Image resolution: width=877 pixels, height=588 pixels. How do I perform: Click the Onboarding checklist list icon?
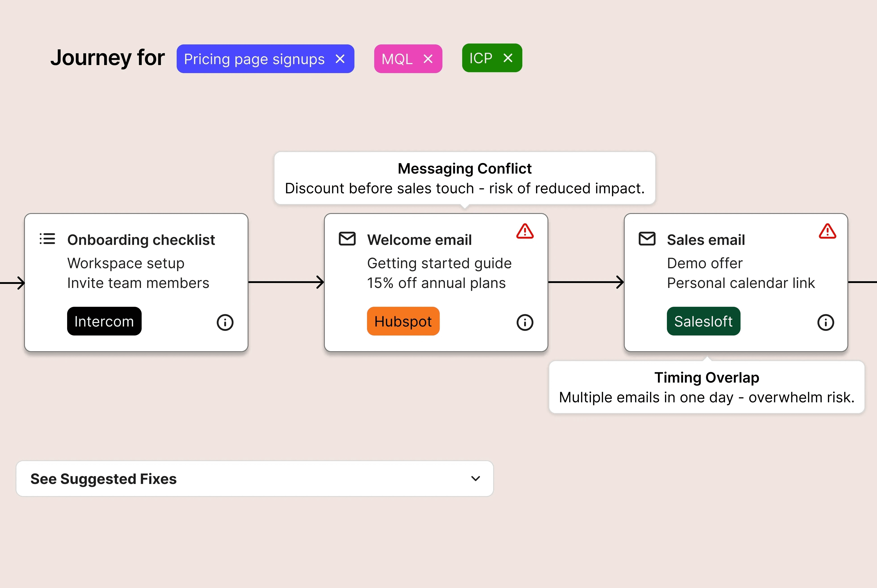[x=47, y=239]
